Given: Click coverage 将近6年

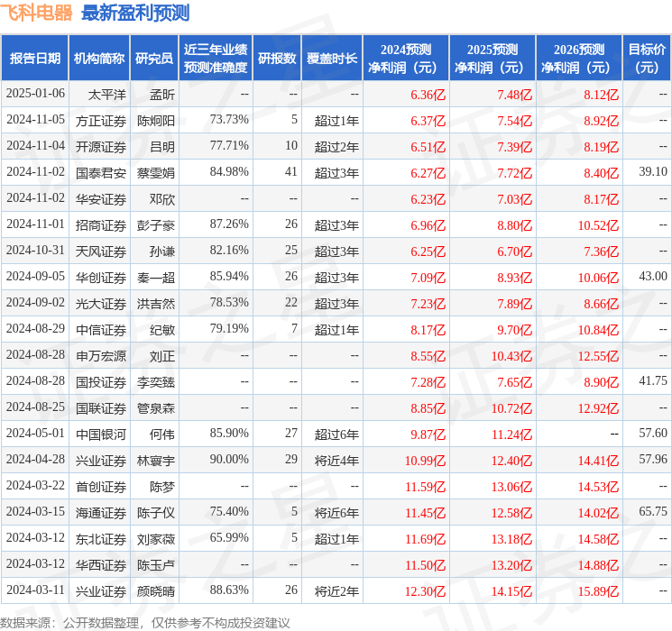Looking at the screenshot, I should tap(336, 513).
